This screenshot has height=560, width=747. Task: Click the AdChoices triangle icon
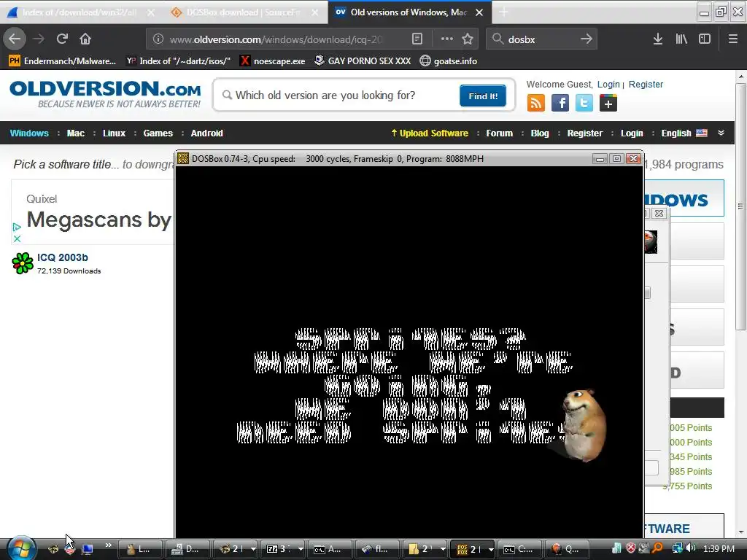pos(17,227)
